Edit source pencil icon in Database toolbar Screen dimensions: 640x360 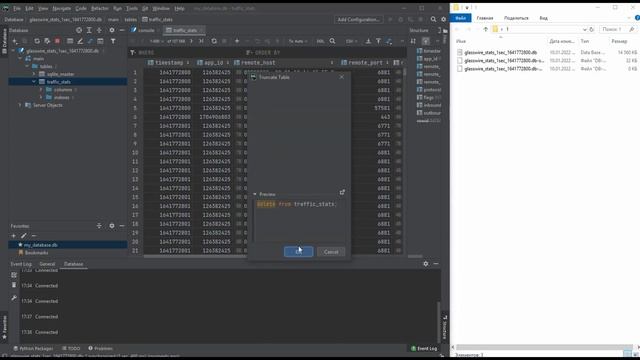click(x=80, y=41)
